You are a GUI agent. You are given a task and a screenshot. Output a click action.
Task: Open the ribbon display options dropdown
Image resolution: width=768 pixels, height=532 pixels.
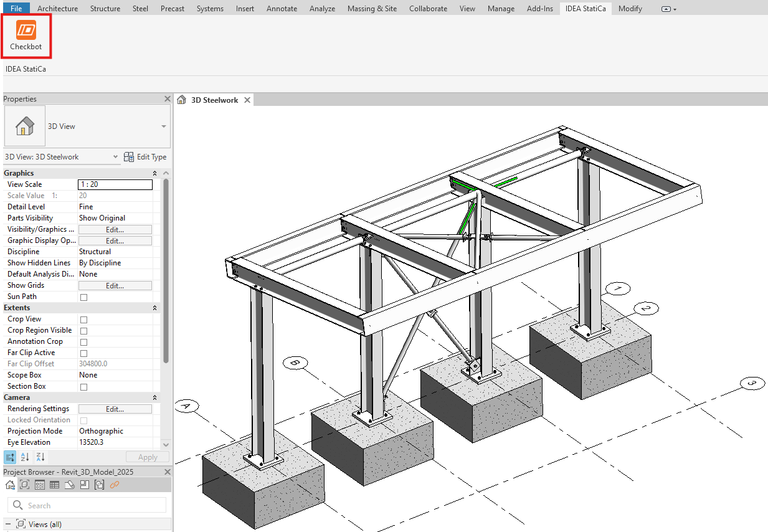point(668,9)
